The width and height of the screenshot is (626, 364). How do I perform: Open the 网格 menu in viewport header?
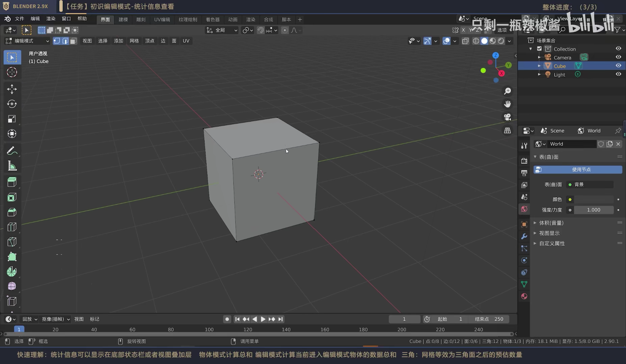click(x=134, y=41)
